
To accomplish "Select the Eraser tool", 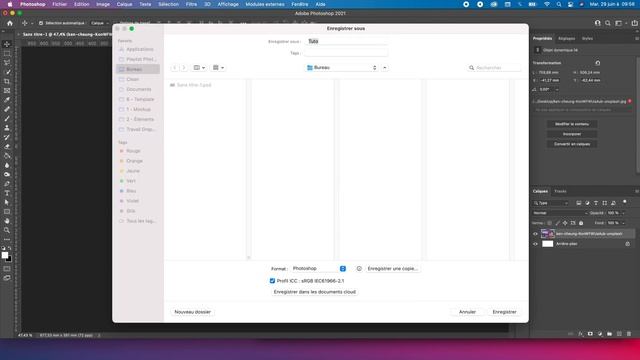I will (x=7, y=147).
